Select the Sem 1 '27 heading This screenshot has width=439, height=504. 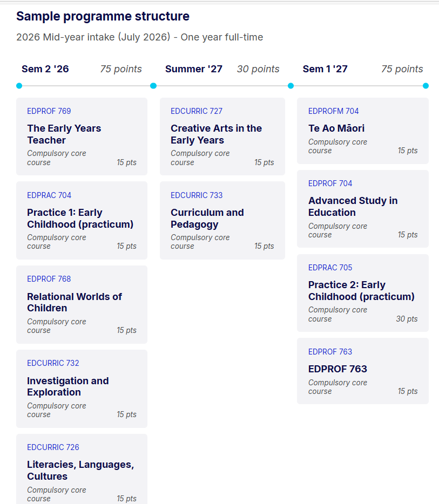[x=325, y=69]
